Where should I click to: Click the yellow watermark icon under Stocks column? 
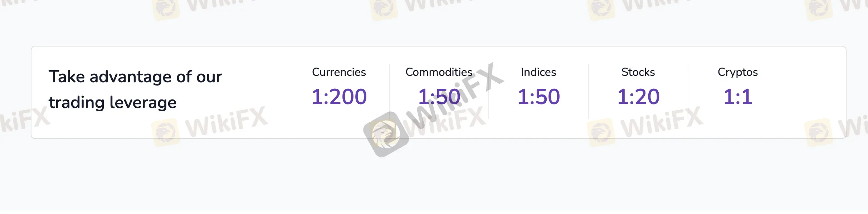601,132
